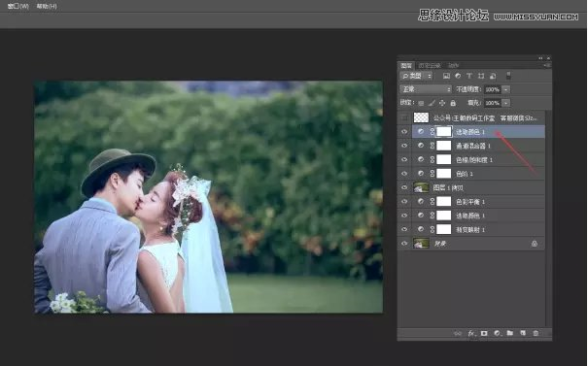Hide the 色阶 1 layer

click(404, 174)
